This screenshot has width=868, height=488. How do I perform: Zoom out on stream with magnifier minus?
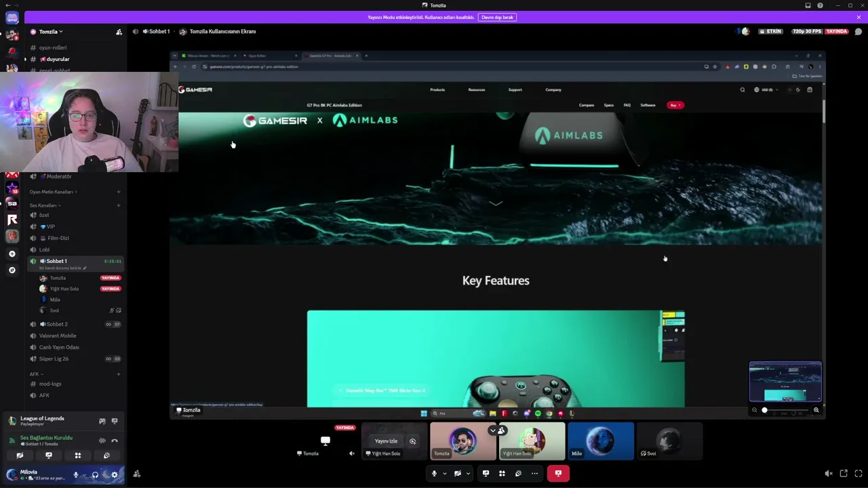(x=754, y=410)
